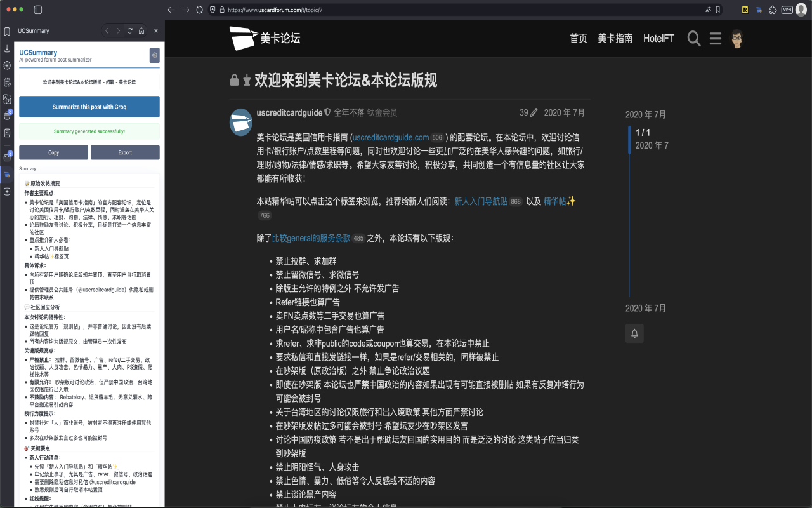Open the UCSummary settings gear icon
Viewport: 812px width, 508px height.
tap(154, 55)
